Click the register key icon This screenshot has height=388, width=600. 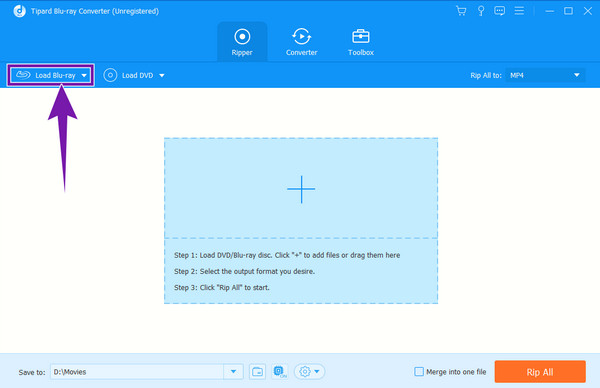tap(481, 11)
